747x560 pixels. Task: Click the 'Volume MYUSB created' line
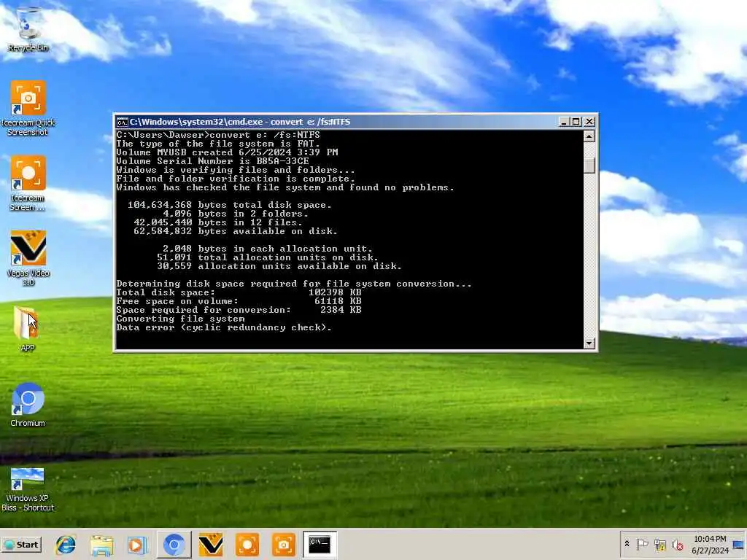tap(228, 152)
